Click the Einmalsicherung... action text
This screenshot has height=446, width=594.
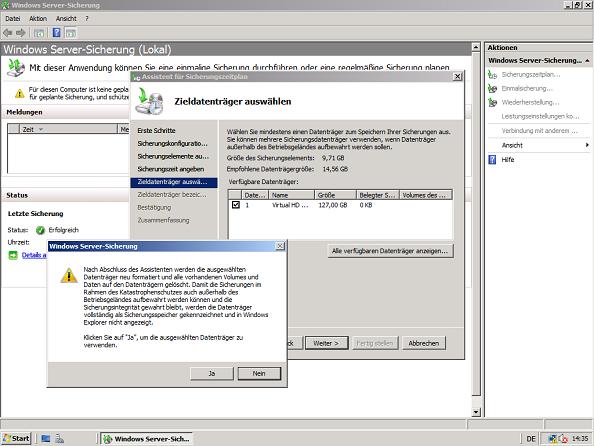point(527,89)
